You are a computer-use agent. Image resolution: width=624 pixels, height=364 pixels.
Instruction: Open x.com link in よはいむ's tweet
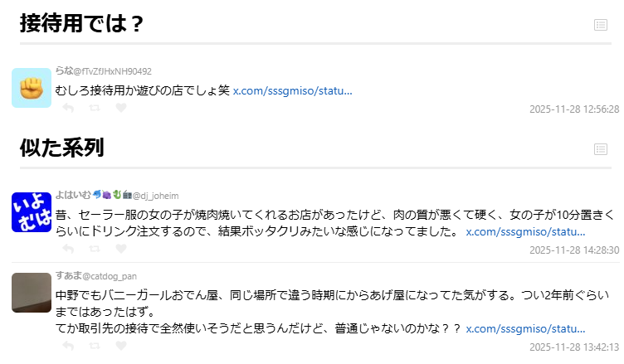525,232
